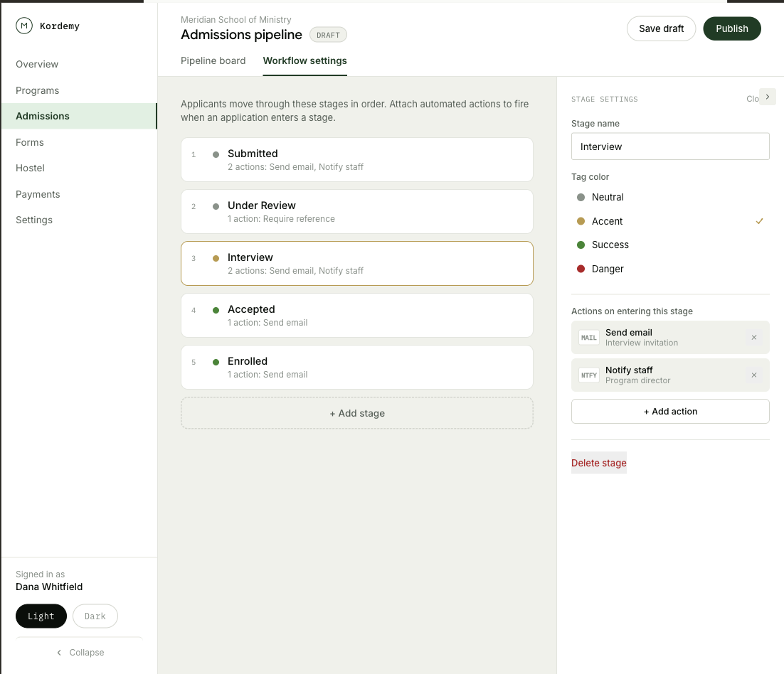Click + Add stage

(x=357, y=413)
